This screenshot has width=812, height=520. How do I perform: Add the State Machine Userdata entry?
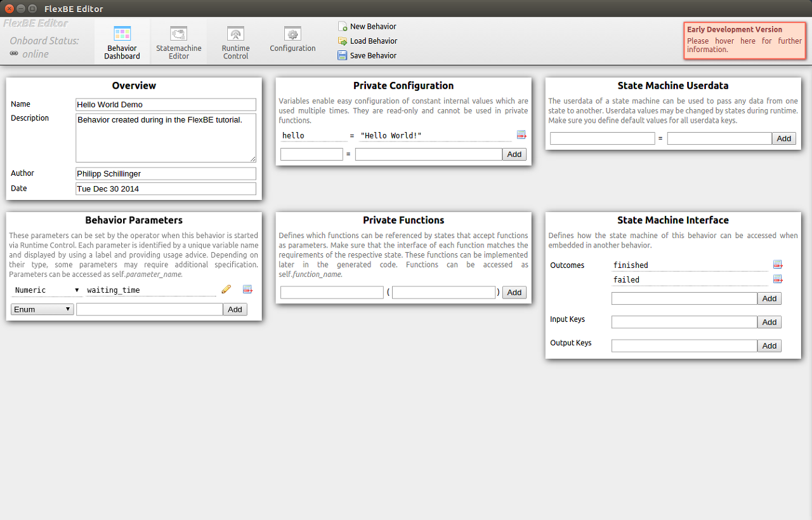pyautogui.click(x=784, y=138)
